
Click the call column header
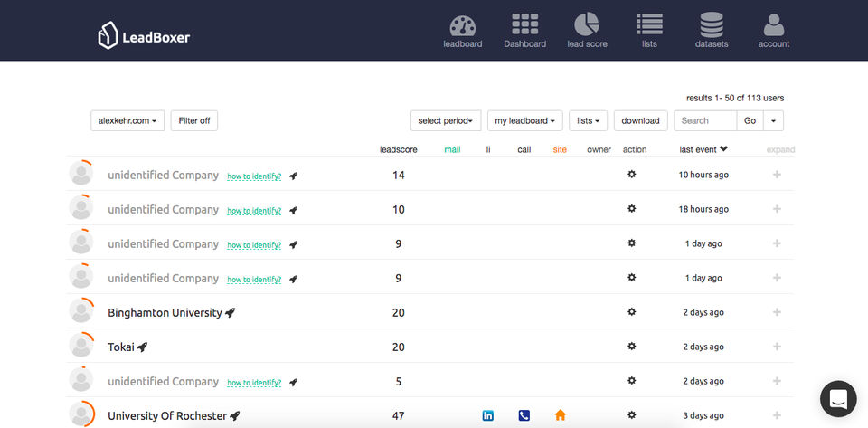pyautogui.click(x=524, y=149)
